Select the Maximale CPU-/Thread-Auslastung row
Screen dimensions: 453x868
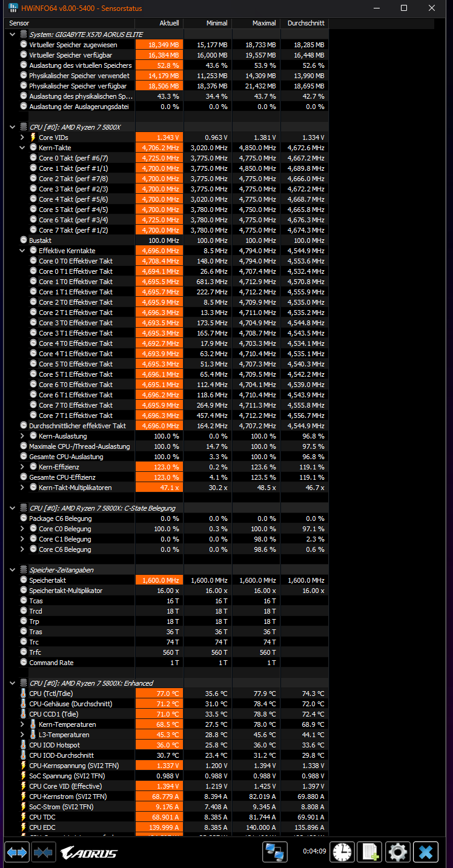tap(167, 446)
